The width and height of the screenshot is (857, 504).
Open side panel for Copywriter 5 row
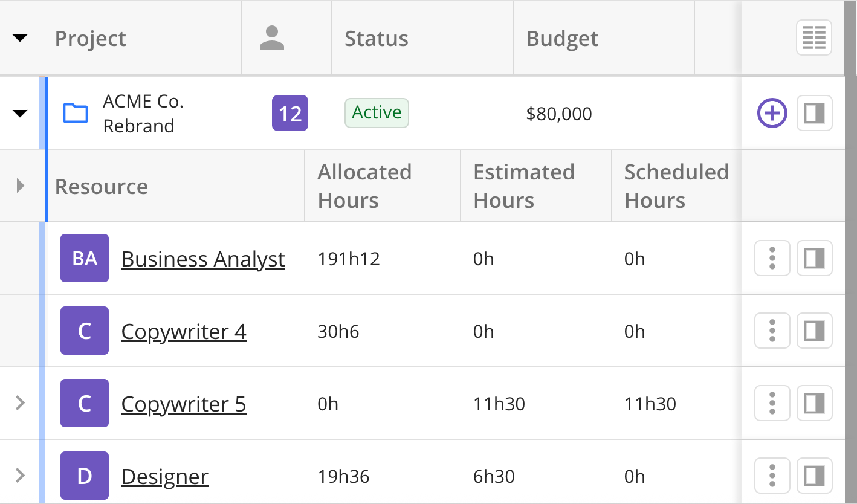tap(814, 403)
